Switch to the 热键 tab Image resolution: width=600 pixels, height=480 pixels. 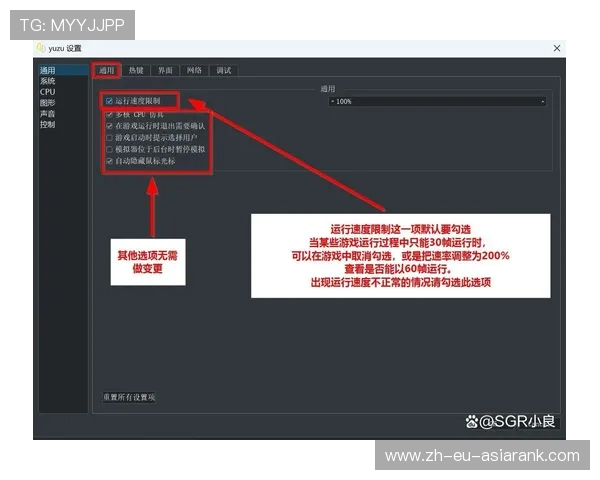point(136,70)
